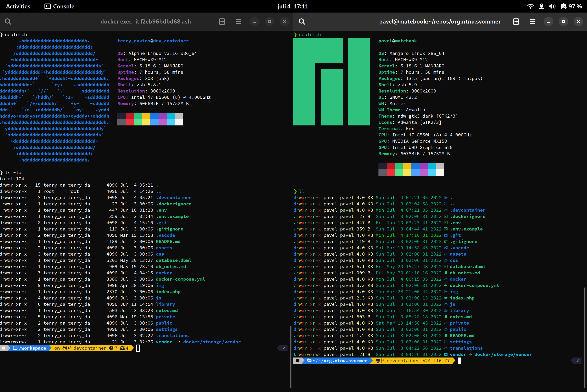Maximize the right terminal window
This screenshot has height=392, width=587.
click(563, 22)
